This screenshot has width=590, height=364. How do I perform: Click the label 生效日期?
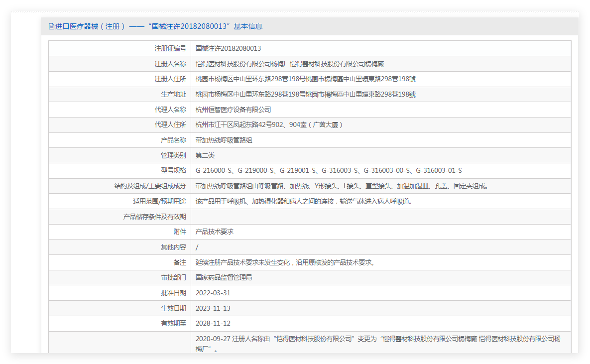(x=173, y=309)
